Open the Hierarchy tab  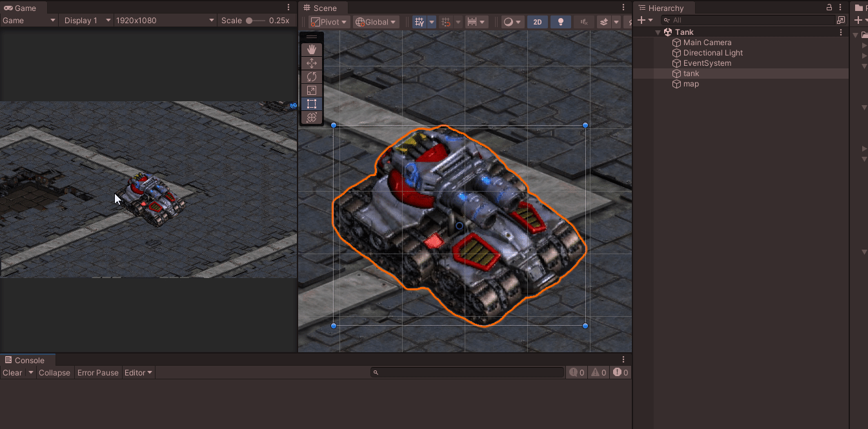point(665,8)
